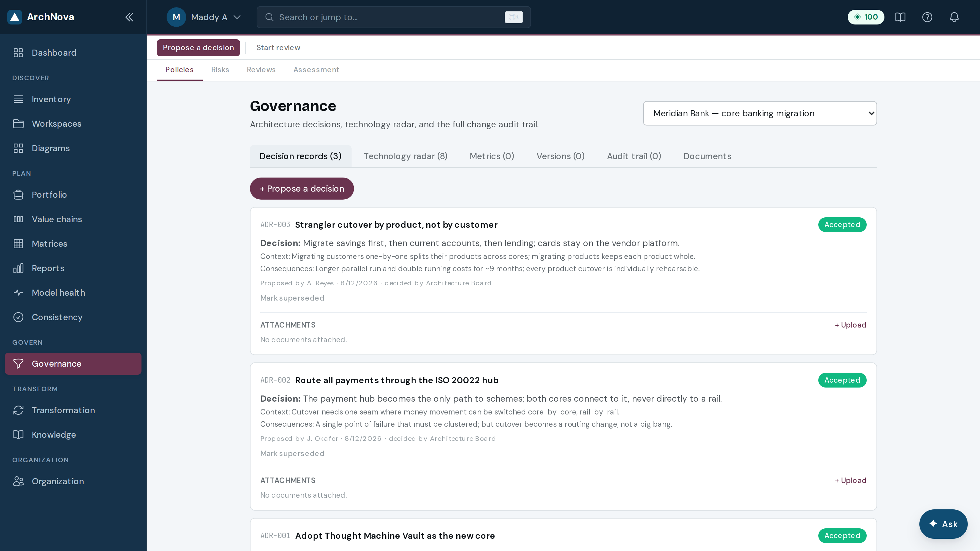Click the Accepted badge on ADR-001

pyautogui.click(x=842, y=536)
